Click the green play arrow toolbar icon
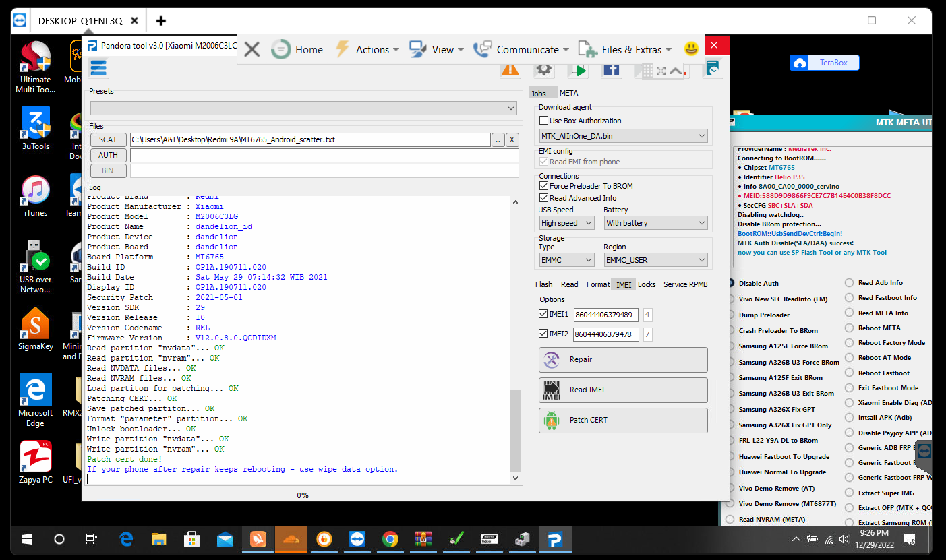 [x=578, y=70]
